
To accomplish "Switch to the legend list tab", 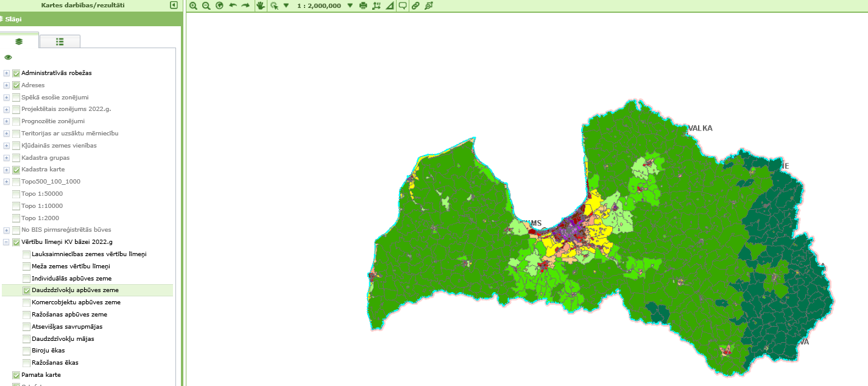I will [60, 41].
